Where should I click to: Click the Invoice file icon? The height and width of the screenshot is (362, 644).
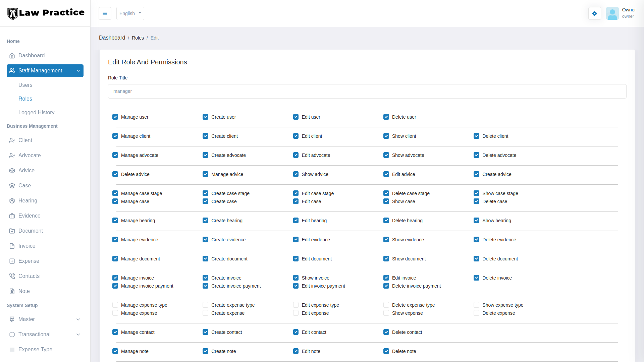(12, 246)
